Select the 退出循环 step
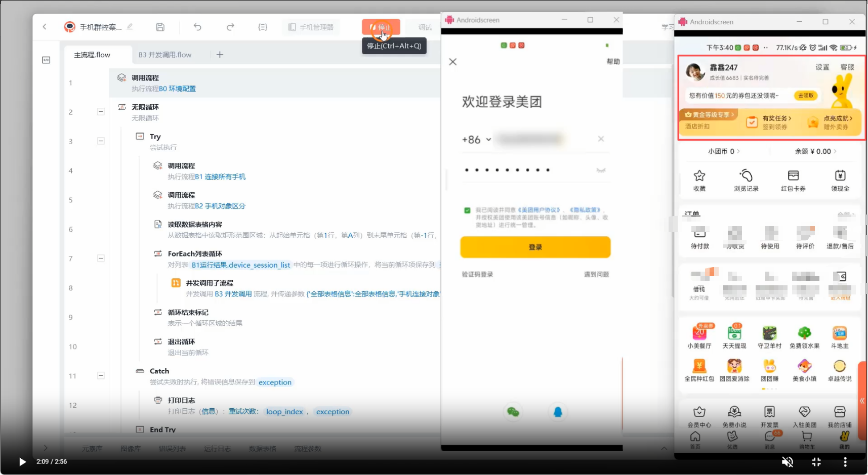The width and height of the screenshot is (868, 475). 181,341
